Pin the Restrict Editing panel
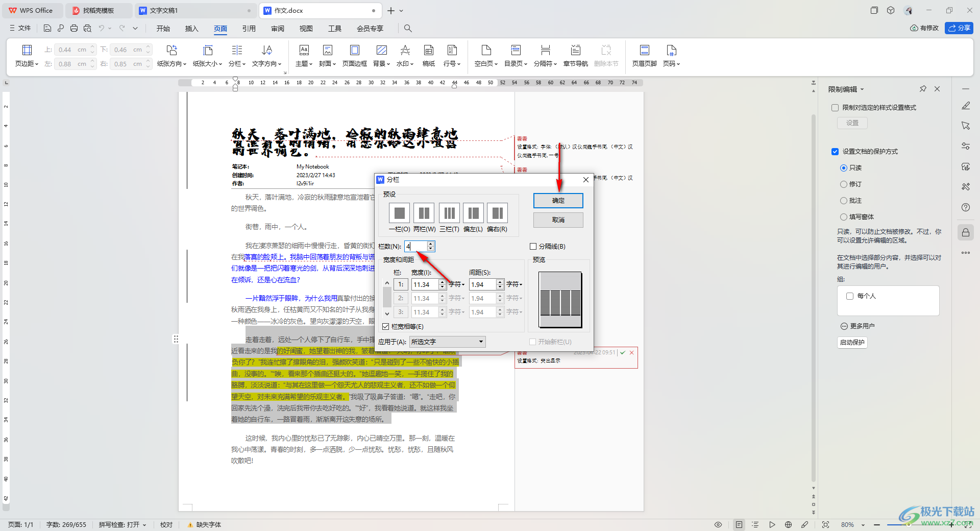Viewport: 980px width, 531px height. 923,89
